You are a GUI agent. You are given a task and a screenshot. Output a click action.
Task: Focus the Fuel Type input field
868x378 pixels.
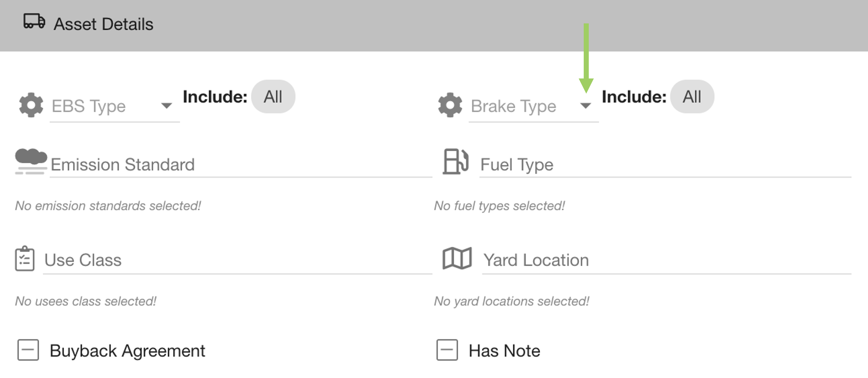coord(665,165)
